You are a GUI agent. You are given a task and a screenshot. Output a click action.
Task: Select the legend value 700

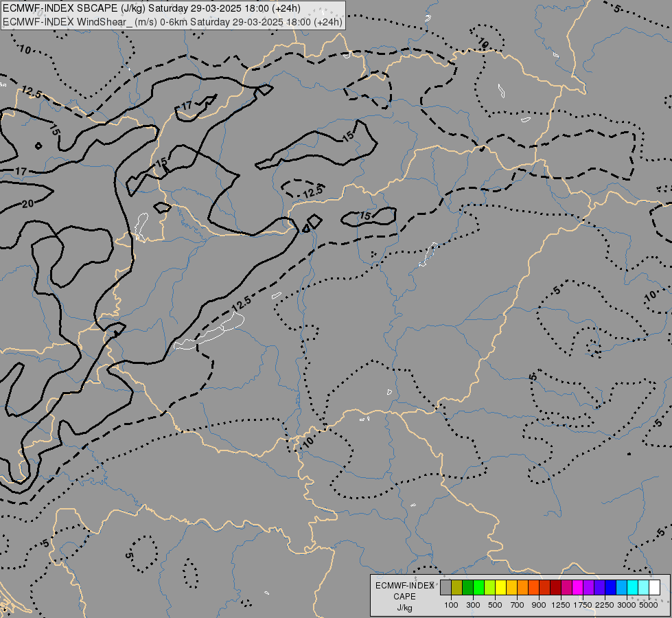point(517,605)
